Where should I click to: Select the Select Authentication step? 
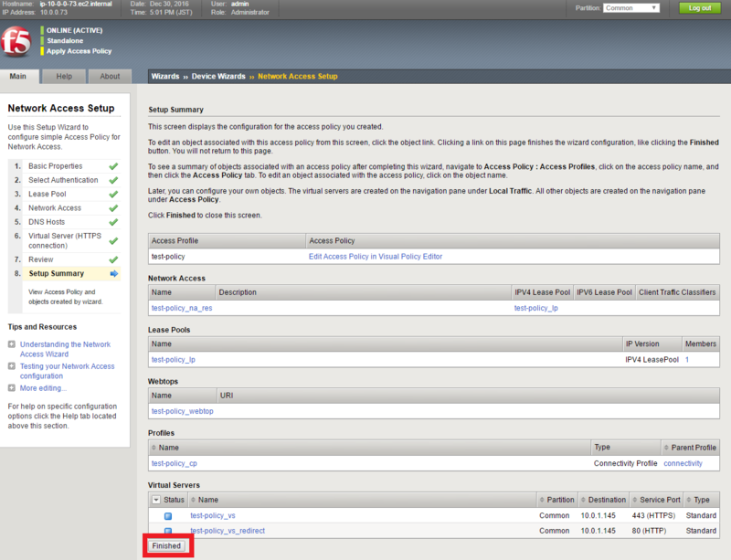point(63,180)
